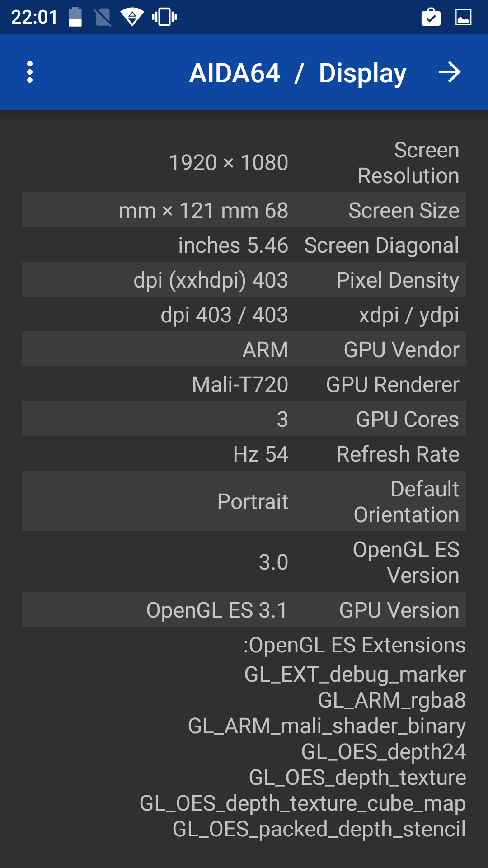Viewport: 488px width, 868px height.
Task: Tap the GPU Vendor row
Action: pos(244,349)
